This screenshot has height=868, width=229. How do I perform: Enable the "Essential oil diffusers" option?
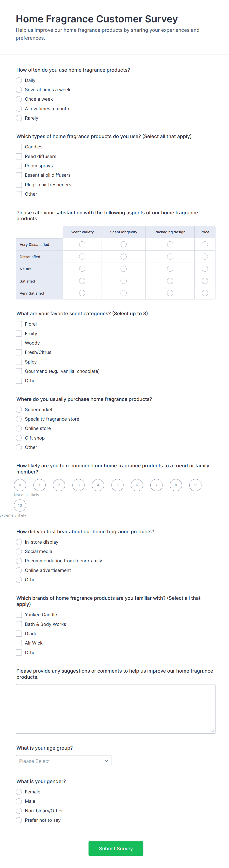[18, 175]
